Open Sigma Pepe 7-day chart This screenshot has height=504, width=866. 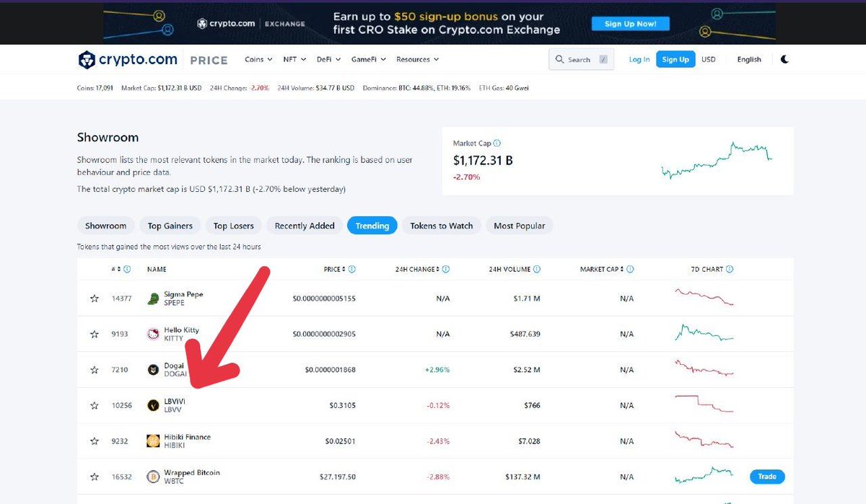pos(704,297)
